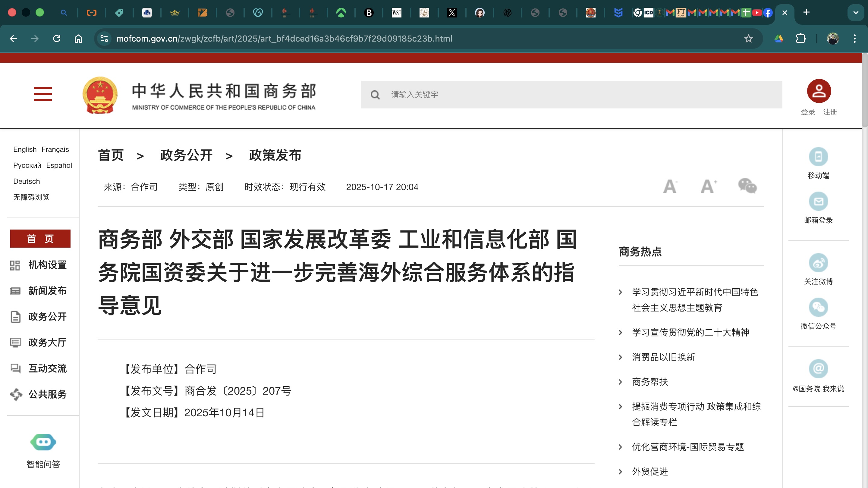
Task: Select 新闻发布 in left sidebar menu
Action: click(47, 291)
